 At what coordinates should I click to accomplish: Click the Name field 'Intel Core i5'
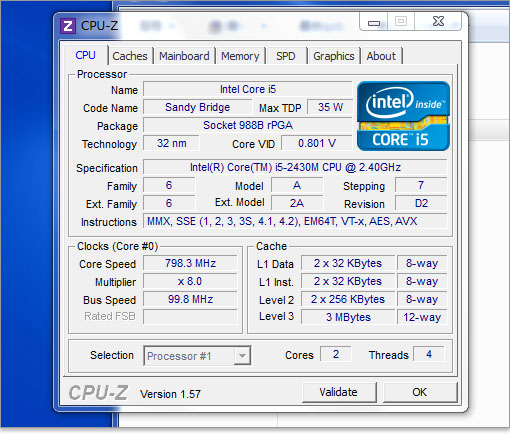click(248, 89)
